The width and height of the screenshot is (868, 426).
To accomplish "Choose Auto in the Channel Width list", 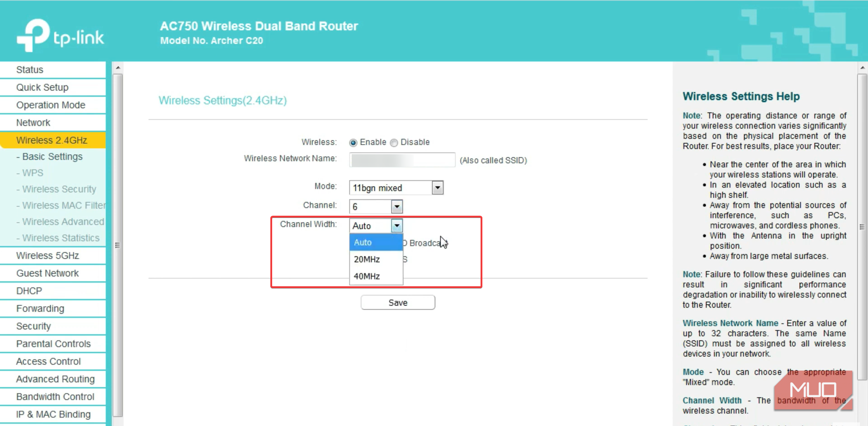I will pos(376,242).
